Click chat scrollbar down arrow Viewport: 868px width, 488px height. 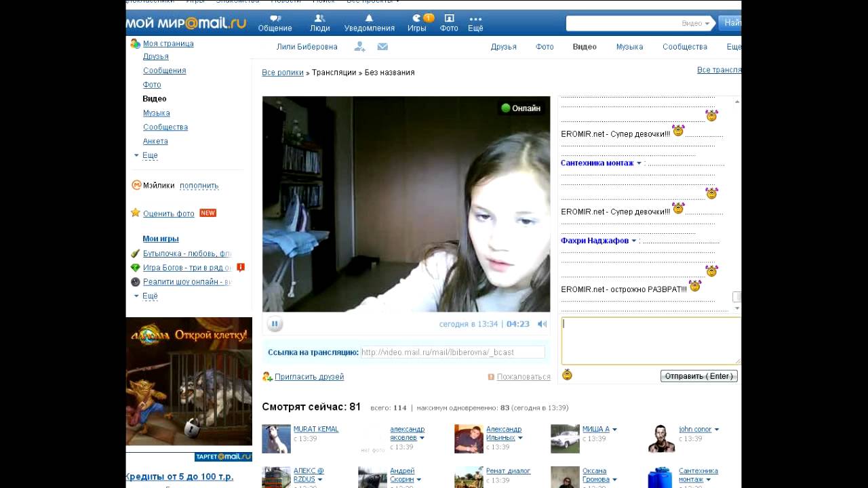(x=737, y=308)
